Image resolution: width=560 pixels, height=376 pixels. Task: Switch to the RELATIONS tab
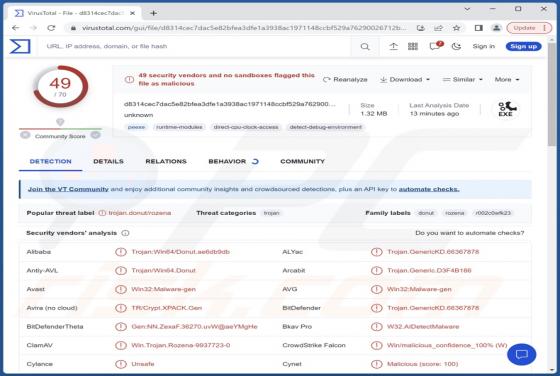tap(166, 161)
